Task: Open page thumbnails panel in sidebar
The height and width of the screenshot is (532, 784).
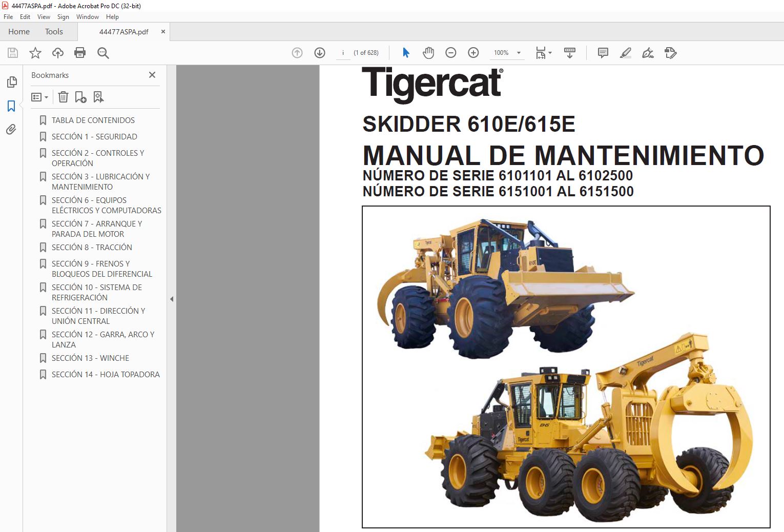Action: (11, 82)
